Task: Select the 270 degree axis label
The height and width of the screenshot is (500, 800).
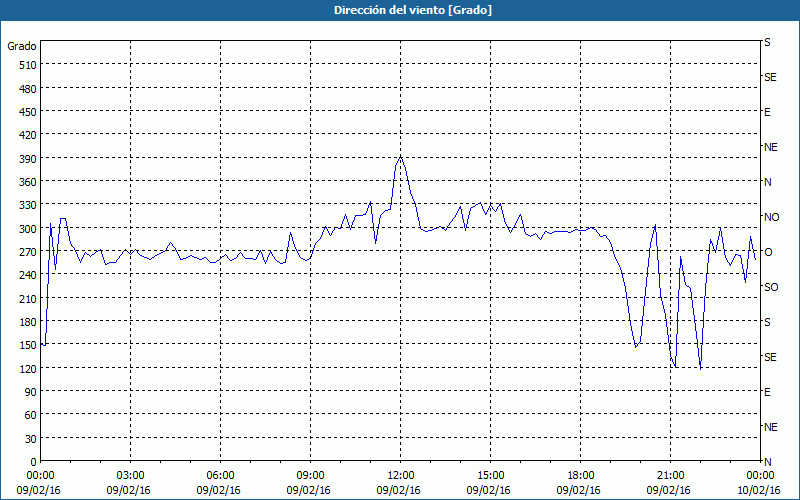Action: (28, 252)
